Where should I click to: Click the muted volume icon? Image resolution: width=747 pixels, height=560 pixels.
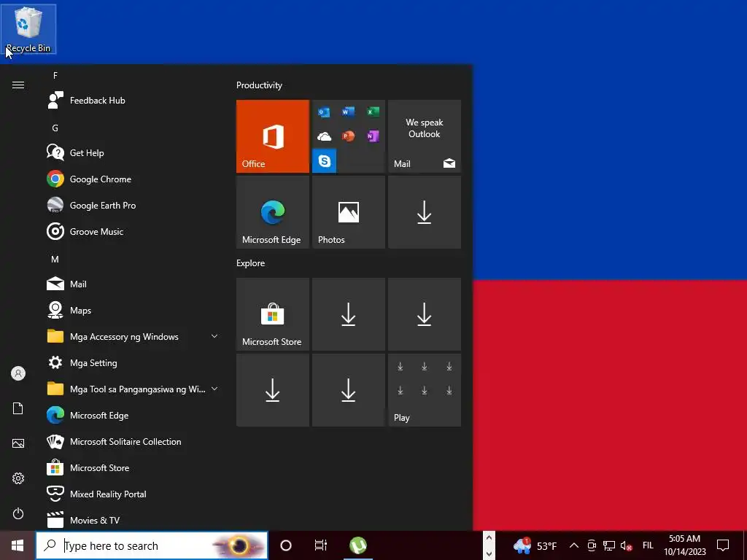[x=626, y=545]
